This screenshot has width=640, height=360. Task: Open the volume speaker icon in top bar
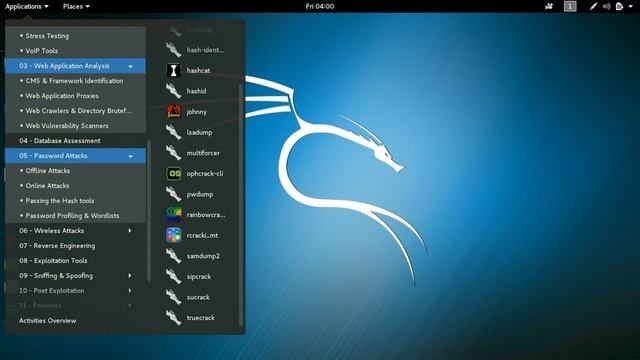tap(607, 6)
